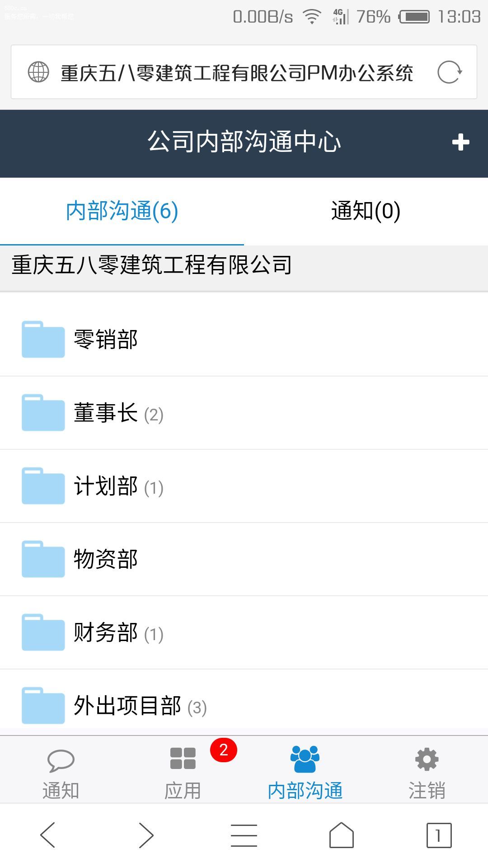Open the browser menu icon
This screenshot has height=868, width=488.
click(x=244, y=835)
